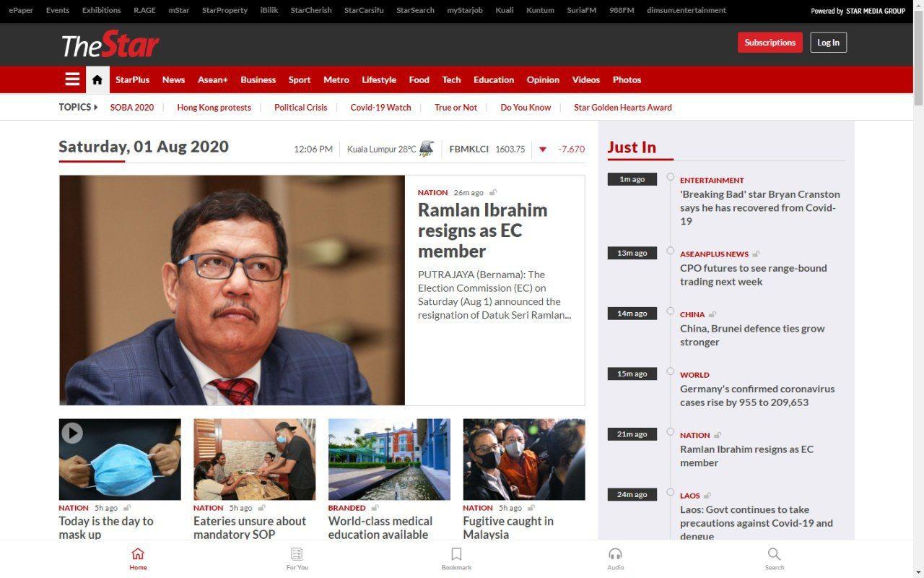The image size is (924, 578).
Task: Click the Kuala Lumpur weather icon
Action: tap(427, 149)
